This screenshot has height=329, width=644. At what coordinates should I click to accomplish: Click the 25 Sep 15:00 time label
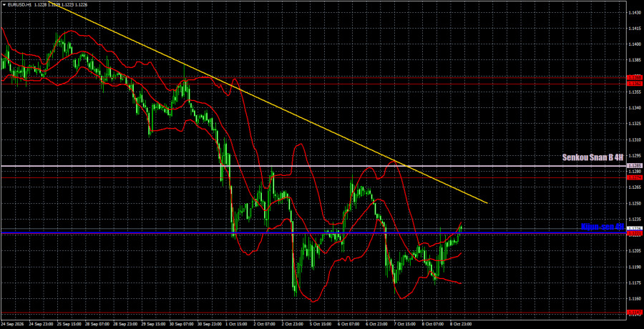[x=69, y=324]
